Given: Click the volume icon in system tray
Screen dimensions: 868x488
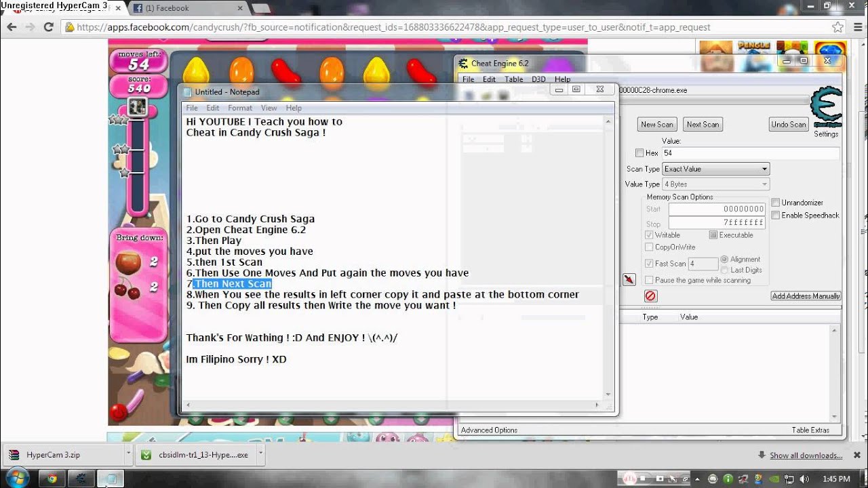Looking at the screenshot, I should tap(805, 479).
